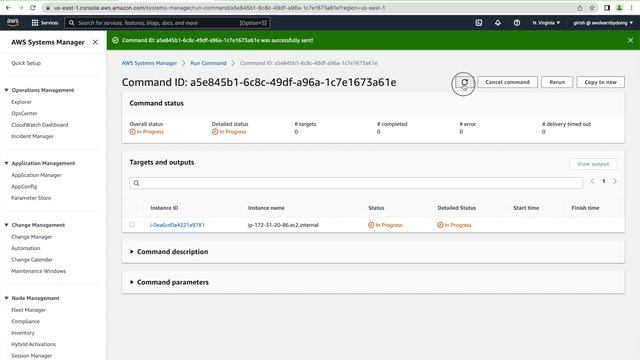Open the AWS Systems Manager breadcrumb link
This screenshot has width=640, height=360.
coord(149,63)
